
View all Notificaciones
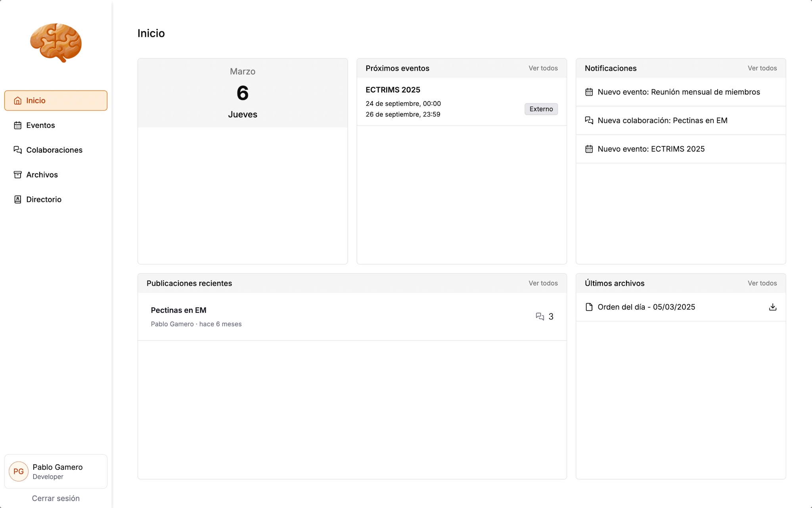click(762, 68)
